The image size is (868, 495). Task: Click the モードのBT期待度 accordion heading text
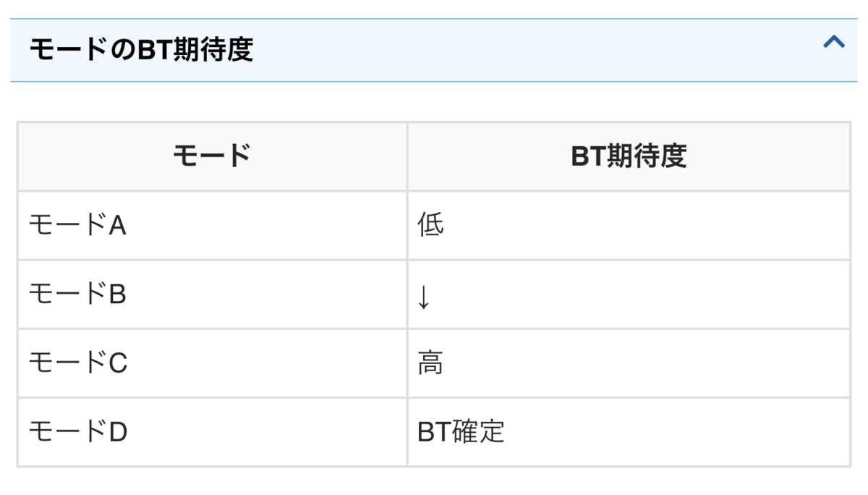[x=141, y=49]
